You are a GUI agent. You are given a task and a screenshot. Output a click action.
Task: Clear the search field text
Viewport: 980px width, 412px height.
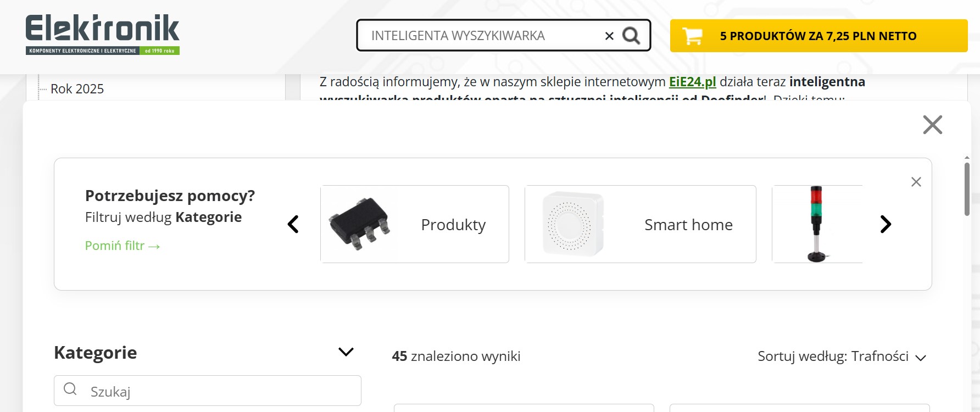tap(609, 36)
